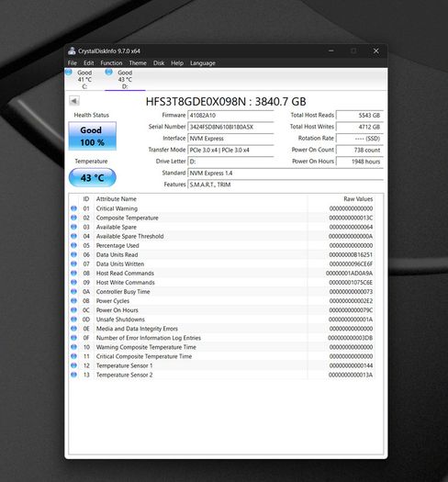Open the Language menu
This screenshot has width=448, height=482.
pyautogui.click(x=203, y=63)
